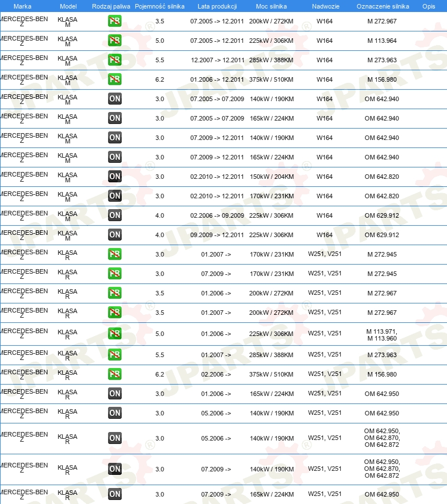Screen dimensions: 447x504
Task: Click capacity 6.2 in W164 row
Action: (159, 79)
